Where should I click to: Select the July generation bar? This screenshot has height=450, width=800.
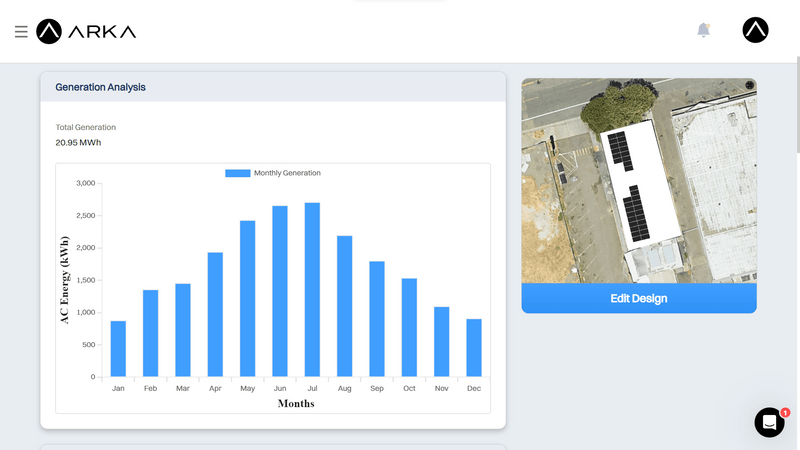(312, 290)
